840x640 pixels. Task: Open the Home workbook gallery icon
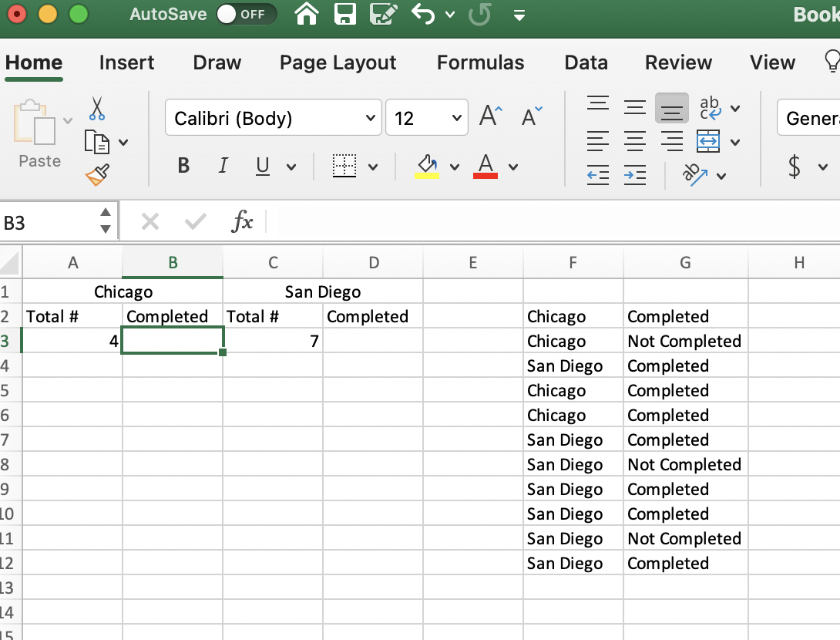point(307,14)
